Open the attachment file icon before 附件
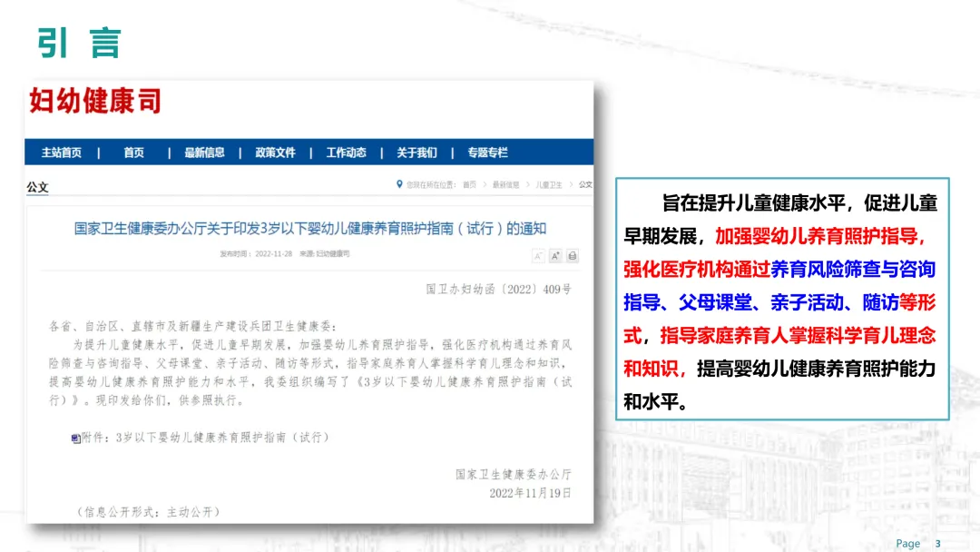 [75, 439]
